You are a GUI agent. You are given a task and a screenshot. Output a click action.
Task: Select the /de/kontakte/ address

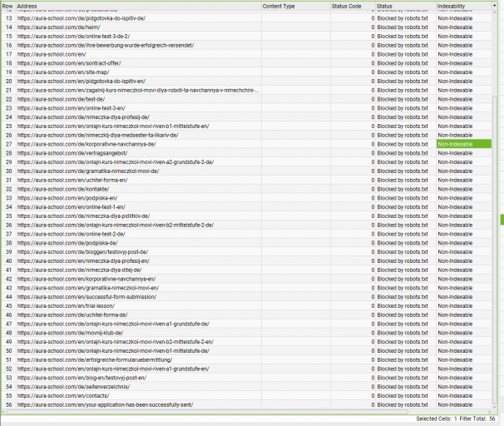pos(63,190)
